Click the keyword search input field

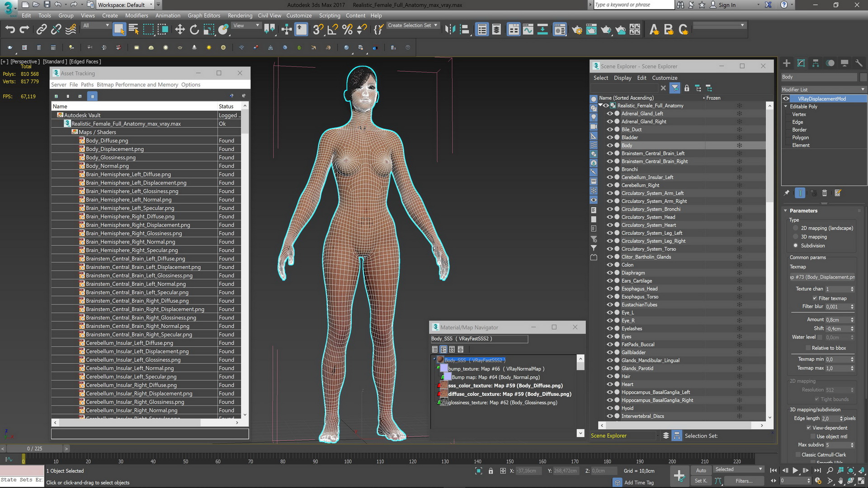tap(634, 5)
